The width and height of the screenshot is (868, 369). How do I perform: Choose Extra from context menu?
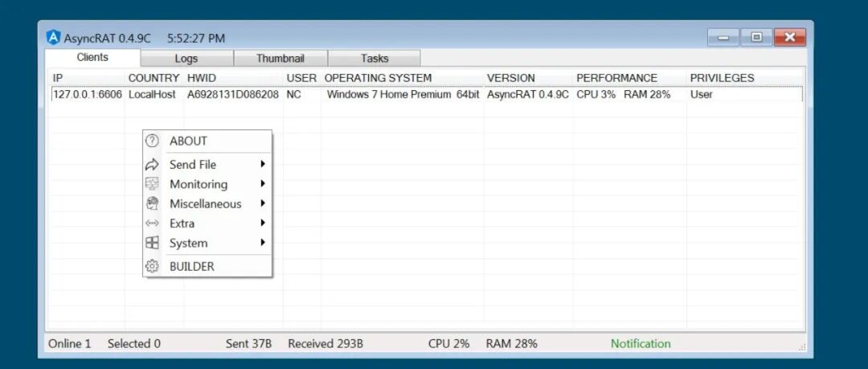(x=207, y=223)
